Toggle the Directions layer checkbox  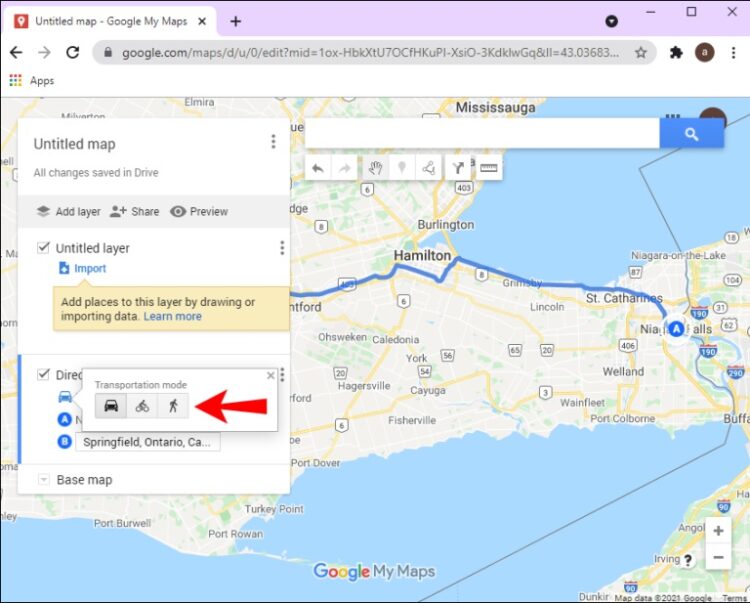pyautogui.click(x=44, y=374)
